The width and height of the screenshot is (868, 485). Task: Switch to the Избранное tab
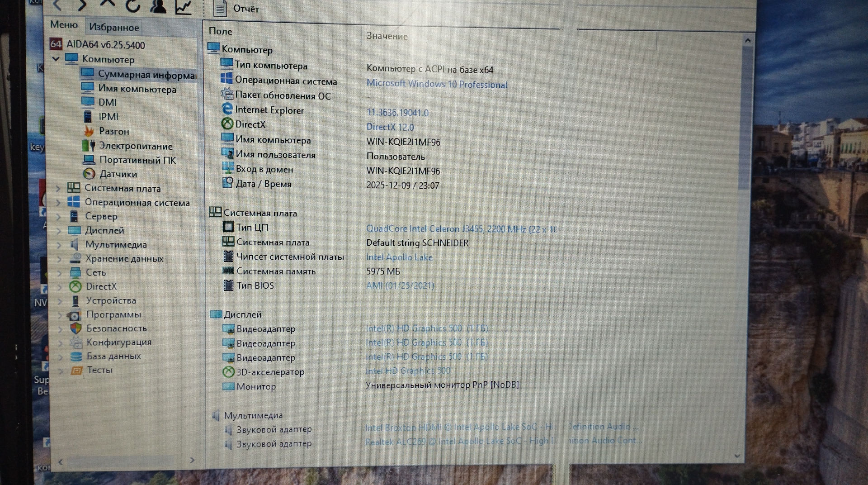[114, 28]
